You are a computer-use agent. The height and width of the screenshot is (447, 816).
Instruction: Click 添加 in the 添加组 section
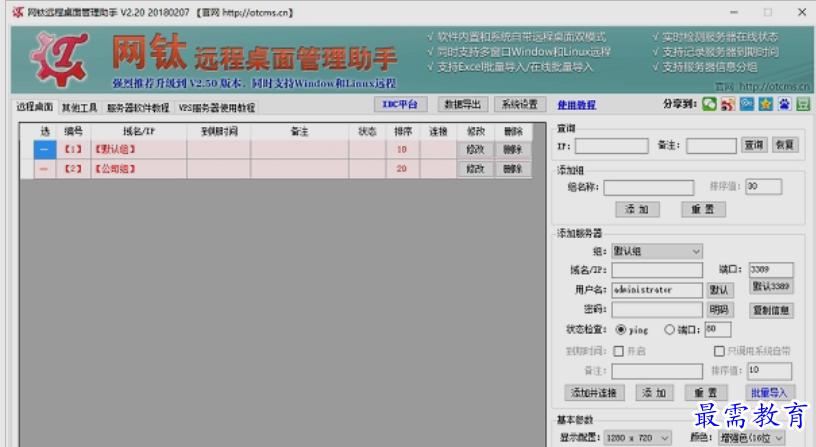coord(637,209)
